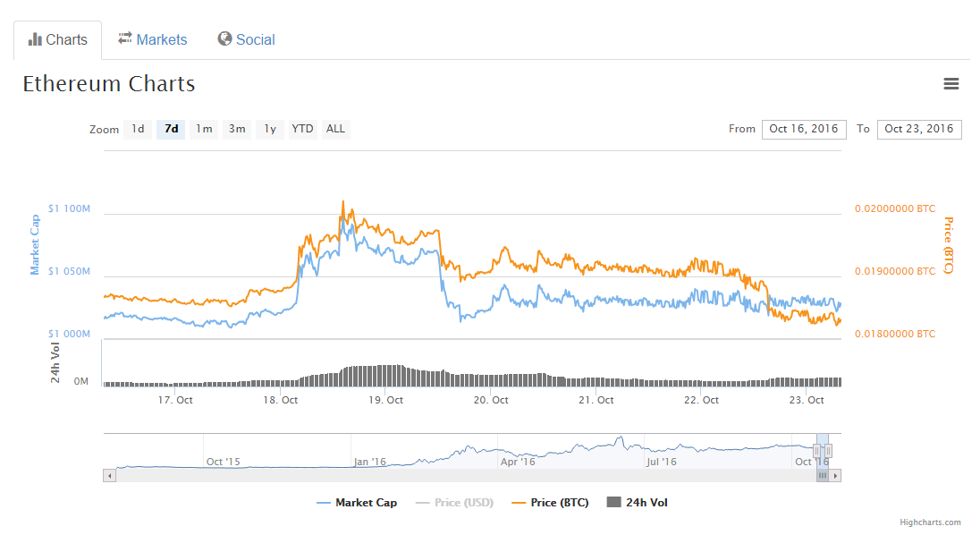This screenshot has width=980, height=535.
Task: Zoom chart to YTD
Action: click(303, 129)
